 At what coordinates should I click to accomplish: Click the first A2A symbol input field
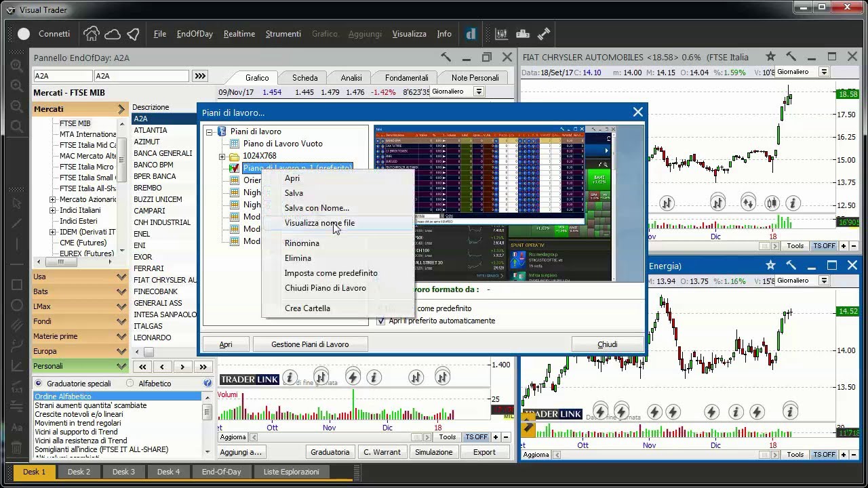click(62, 76)
